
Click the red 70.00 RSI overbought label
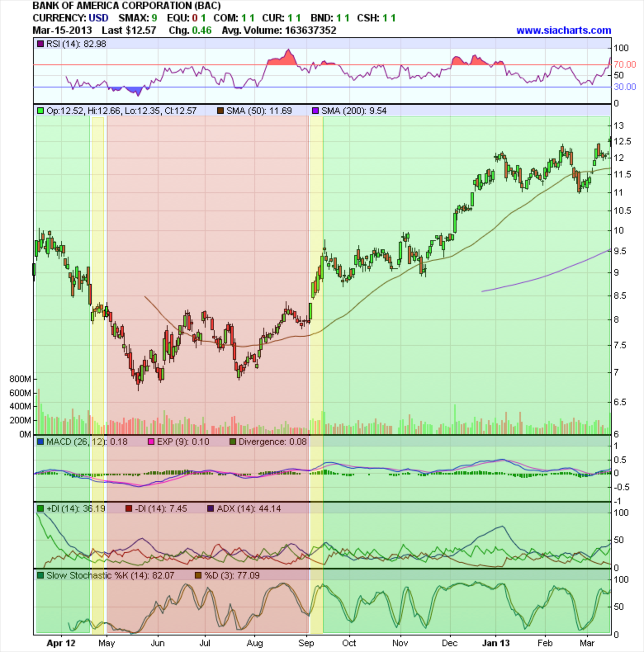click(x=625, y=64)
